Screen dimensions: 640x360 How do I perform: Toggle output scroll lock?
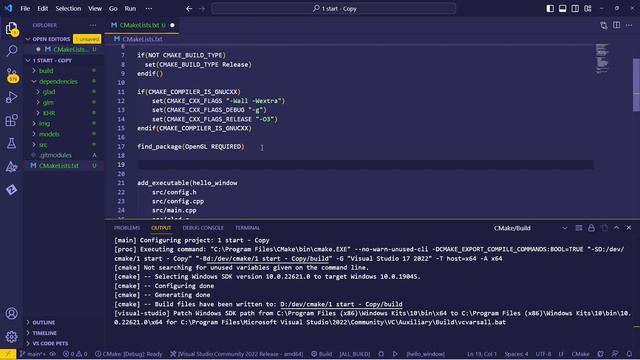(591, 228)
